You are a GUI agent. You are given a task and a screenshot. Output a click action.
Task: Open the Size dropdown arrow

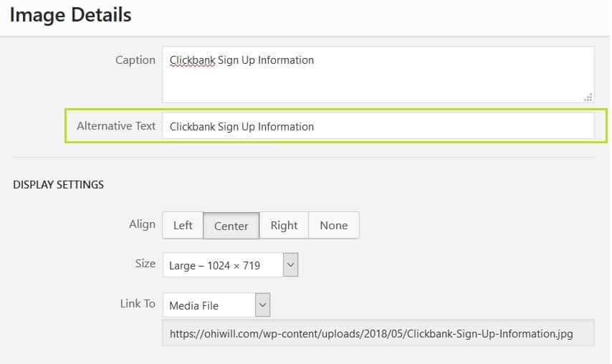[x=290, y=264]
